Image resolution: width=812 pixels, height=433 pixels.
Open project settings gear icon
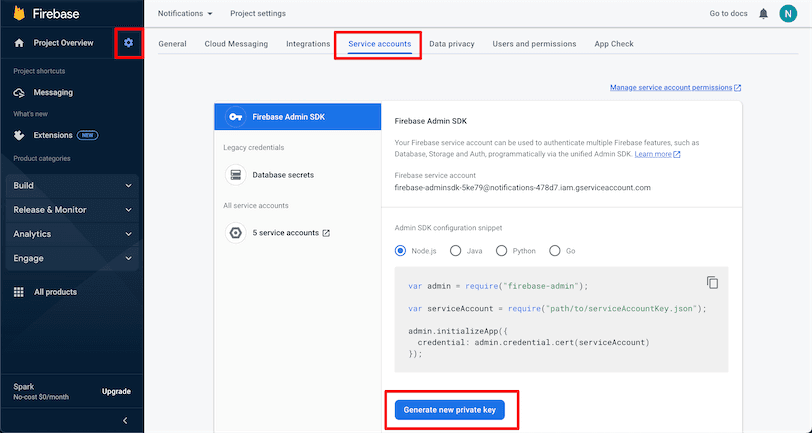coord(128,43)
